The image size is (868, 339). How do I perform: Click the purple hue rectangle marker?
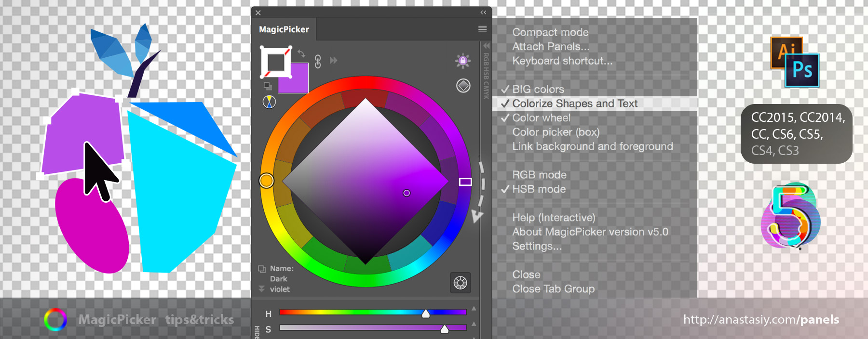point(465,182)
